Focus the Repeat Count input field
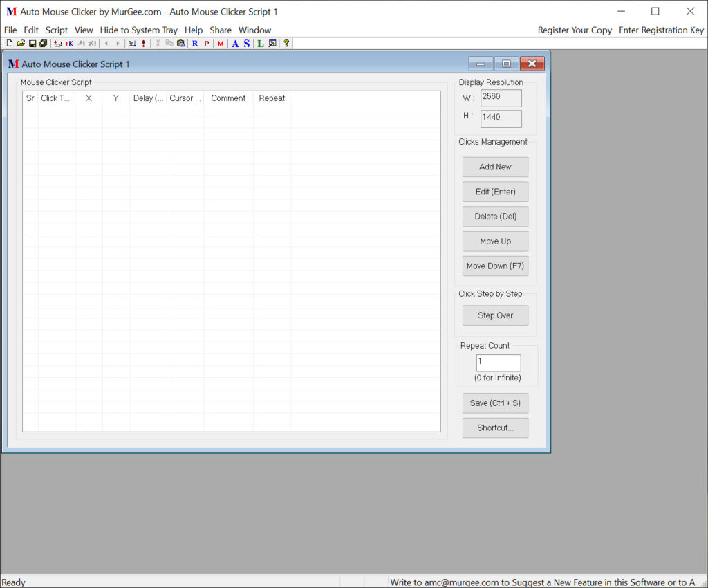The height and width of the screenshot is (588, 708). [499, 363]
